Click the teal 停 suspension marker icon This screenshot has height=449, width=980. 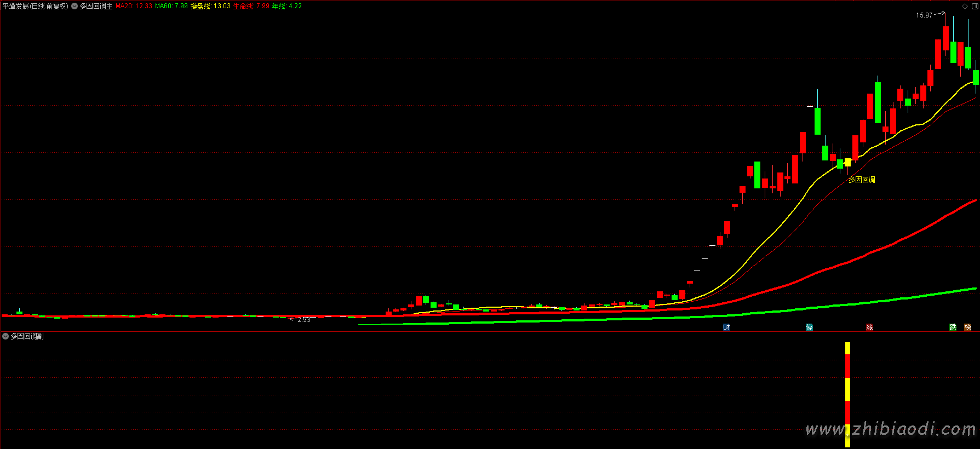pyautogui.click(x=809, y=327)
